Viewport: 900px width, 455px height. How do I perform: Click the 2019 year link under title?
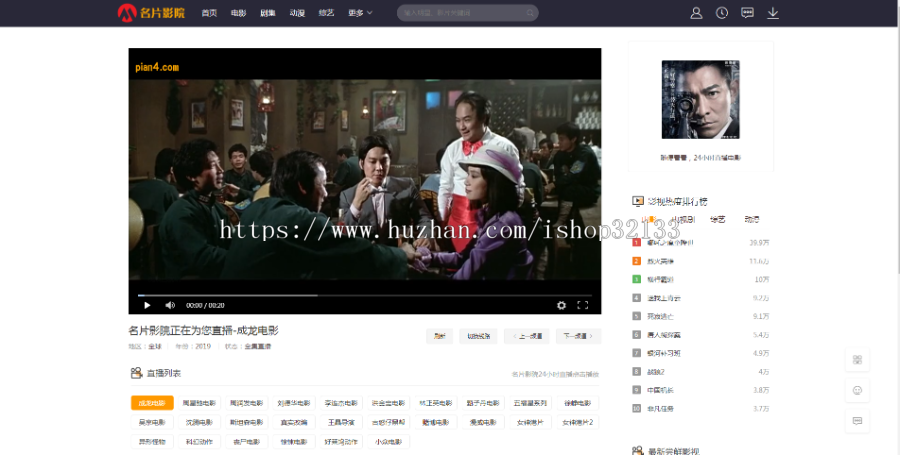coord(203,347)
